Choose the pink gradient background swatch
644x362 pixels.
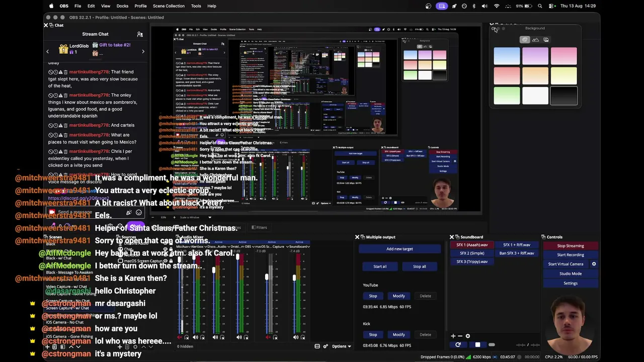pyautogui.click(x=564, y=56)
